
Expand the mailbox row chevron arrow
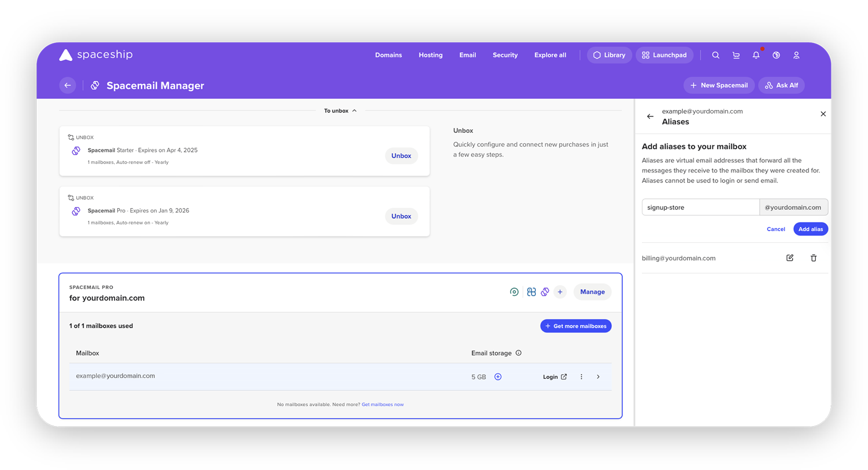pos(598,377)
